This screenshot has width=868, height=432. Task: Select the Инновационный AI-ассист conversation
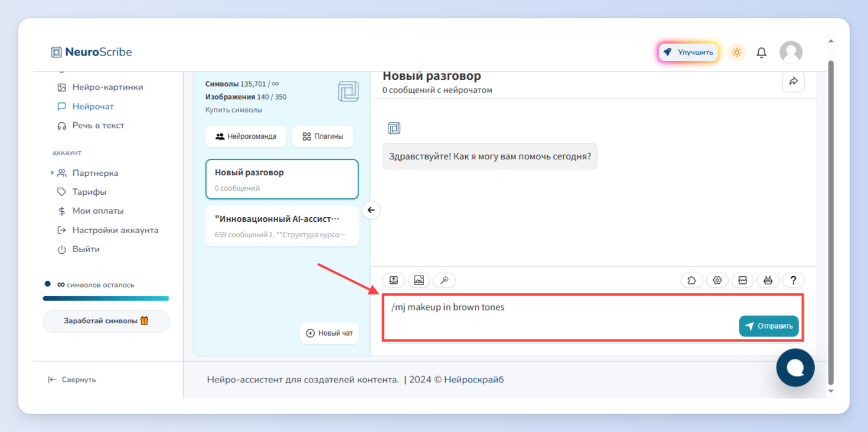coord(282,225)
